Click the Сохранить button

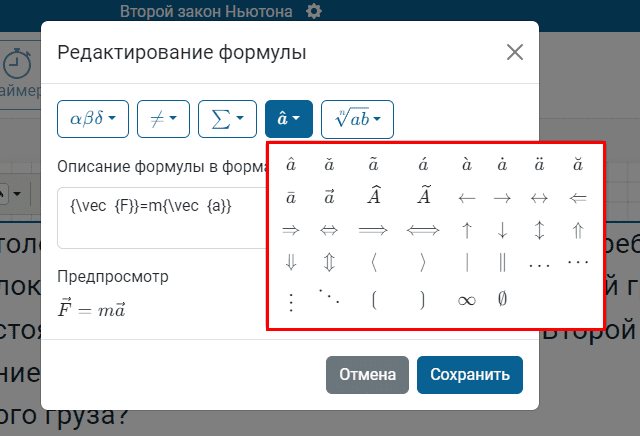pyautogui.click(x=470, y=375)
